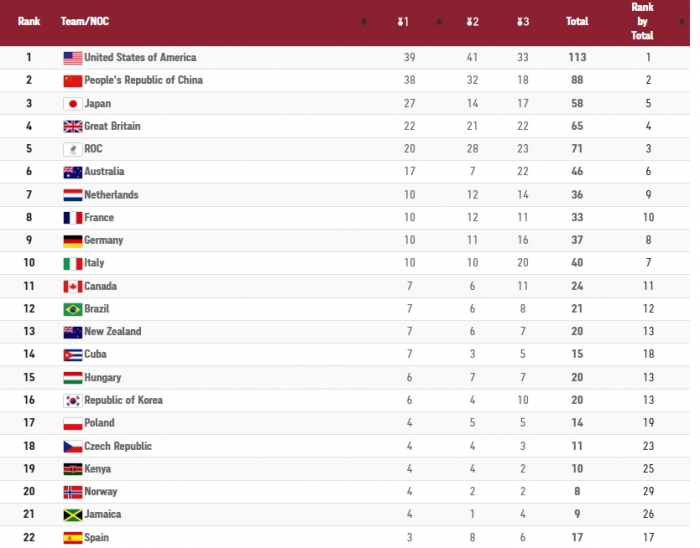Open the New Zealand team link
This screenshot has height=548, width=700.
112,332
